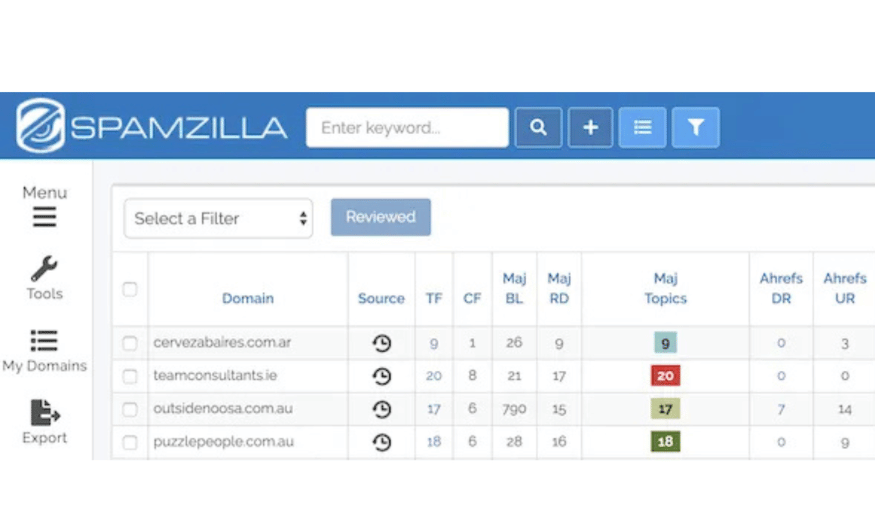Image resolution: width=875 pixels, height=525 pixels.
Task: Click Ahrefs UR value 14
Action: (845, 410)
